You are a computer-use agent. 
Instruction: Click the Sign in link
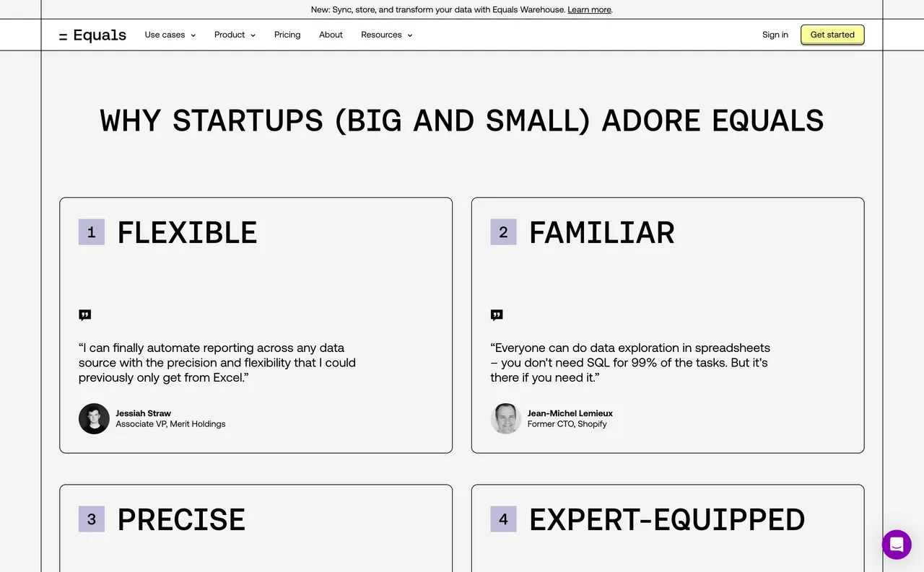coord(775,35)
